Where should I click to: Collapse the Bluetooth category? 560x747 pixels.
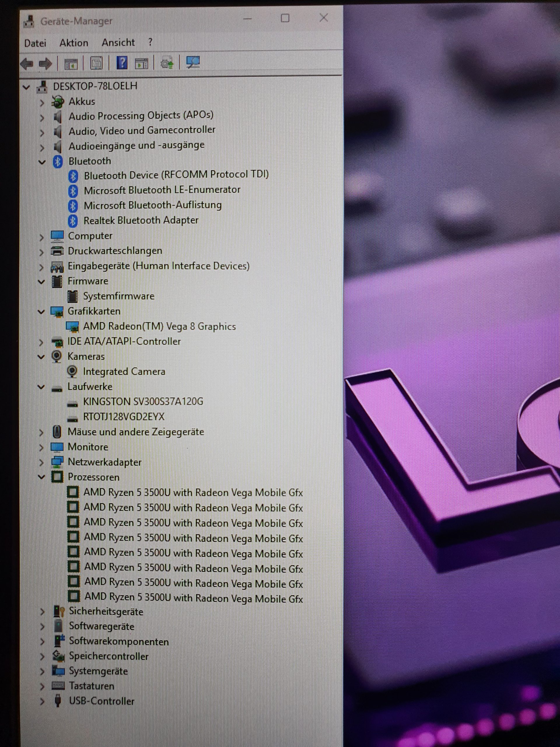42,162
